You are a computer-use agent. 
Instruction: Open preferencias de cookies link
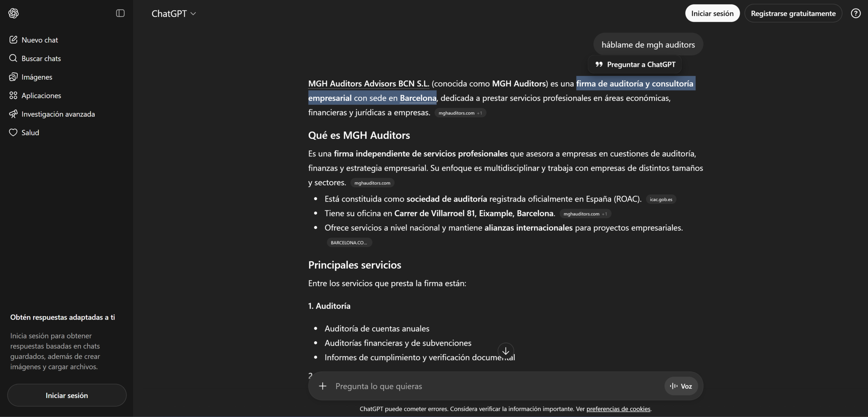click(x=618, y=409)
